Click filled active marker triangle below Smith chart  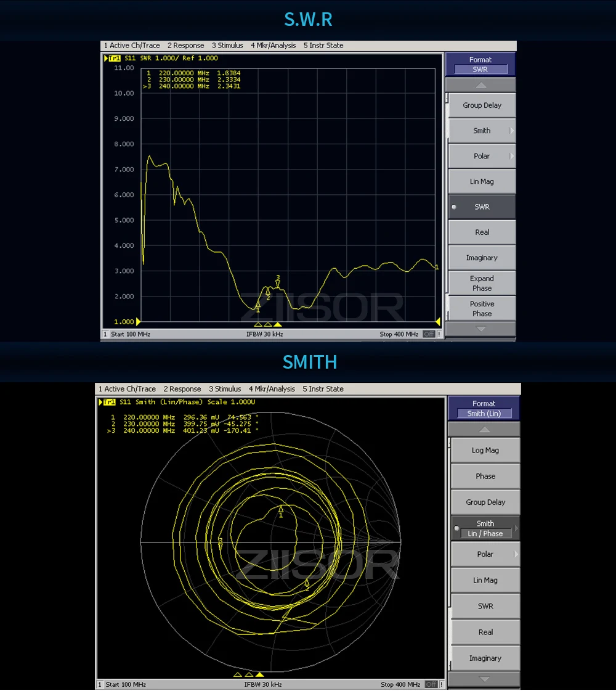click(x=259, y=674)
